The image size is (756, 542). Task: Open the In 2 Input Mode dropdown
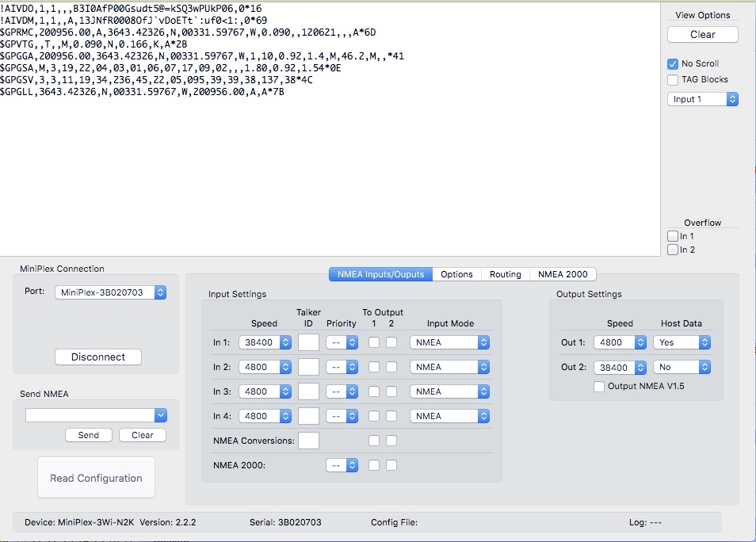click(450, 367)
